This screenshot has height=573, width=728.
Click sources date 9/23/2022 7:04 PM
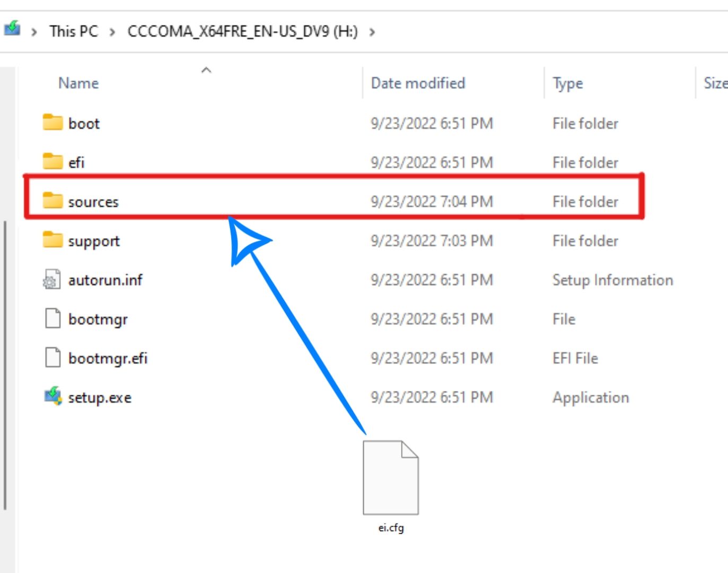432,202
